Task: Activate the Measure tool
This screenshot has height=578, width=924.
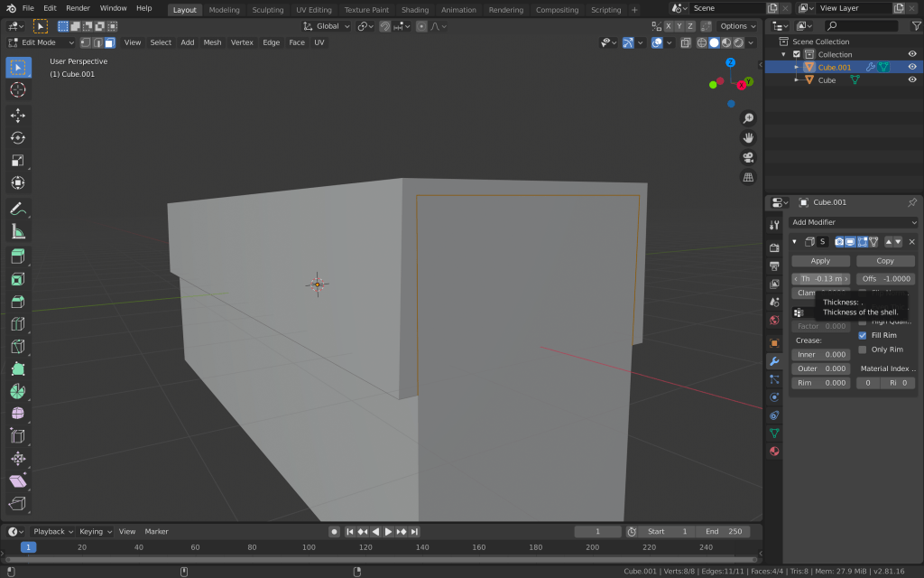Action: (x=18, y=231)
